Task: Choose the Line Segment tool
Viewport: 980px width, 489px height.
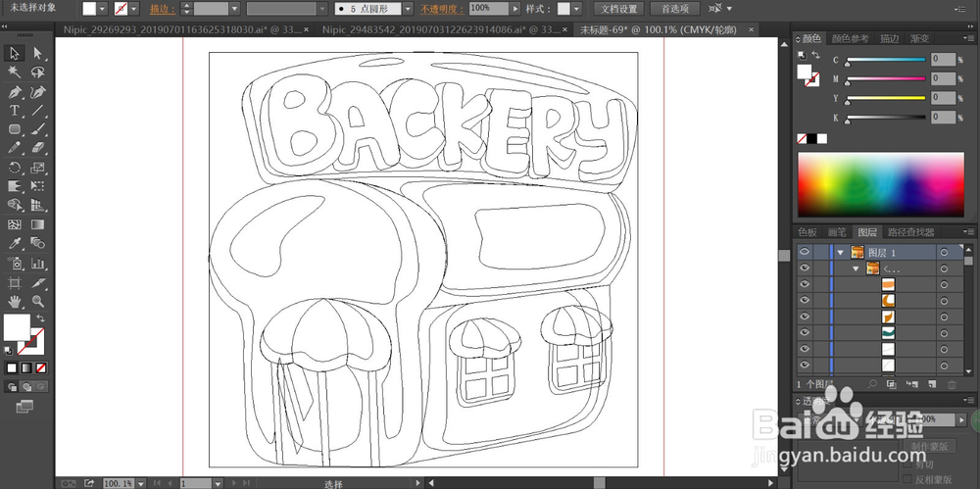Action: pyautogui.click(x=37, y=111)
